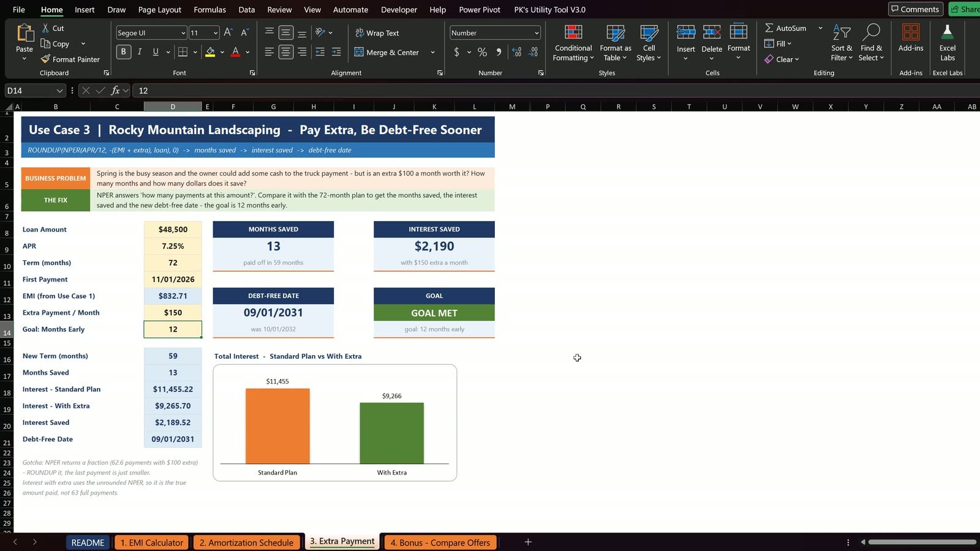Click Decrease Decimal icon

(533, 52)
